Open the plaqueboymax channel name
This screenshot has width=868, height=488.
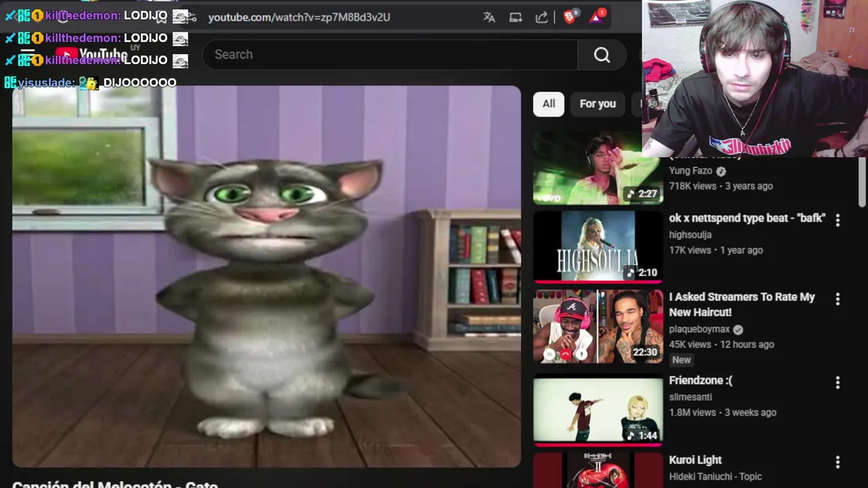[699, 329]
